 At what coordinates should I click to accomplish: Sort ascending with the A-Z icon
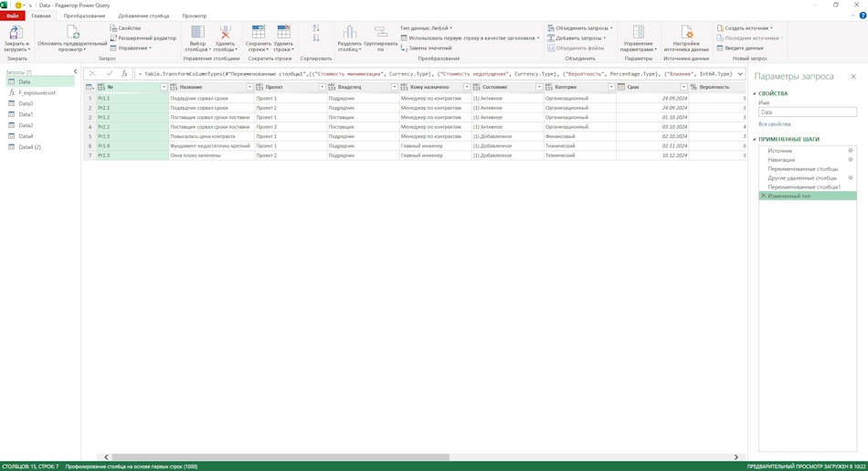click(316, 27)
